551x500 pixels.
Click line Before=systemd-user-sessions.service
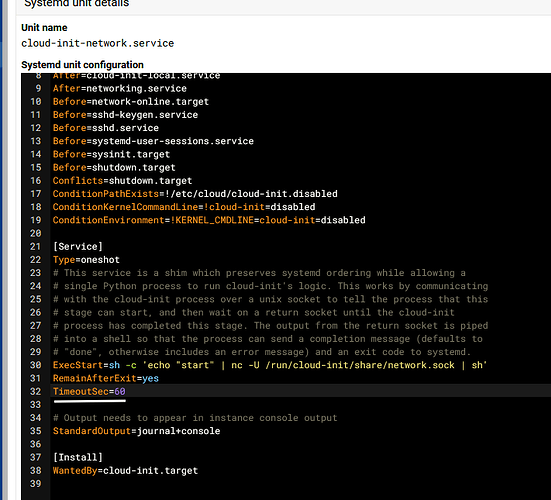[153, 141]
